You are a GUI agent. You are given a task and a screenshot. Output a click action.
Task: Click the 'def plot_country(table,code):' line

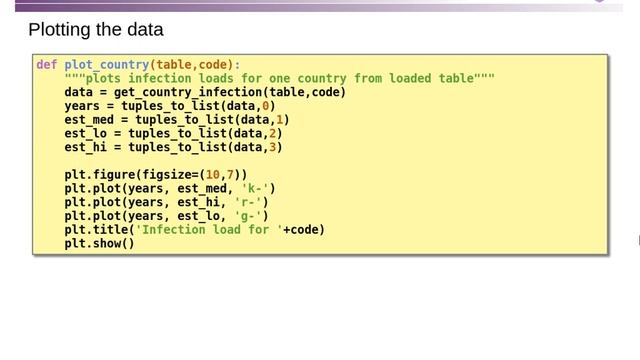tap(138, 65)
